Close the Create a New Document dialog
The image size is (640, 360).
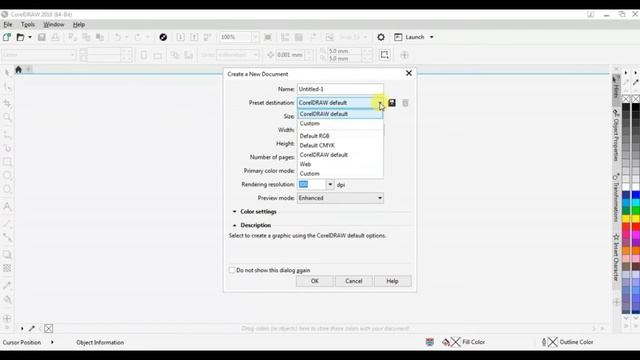[x=409, y=73]
